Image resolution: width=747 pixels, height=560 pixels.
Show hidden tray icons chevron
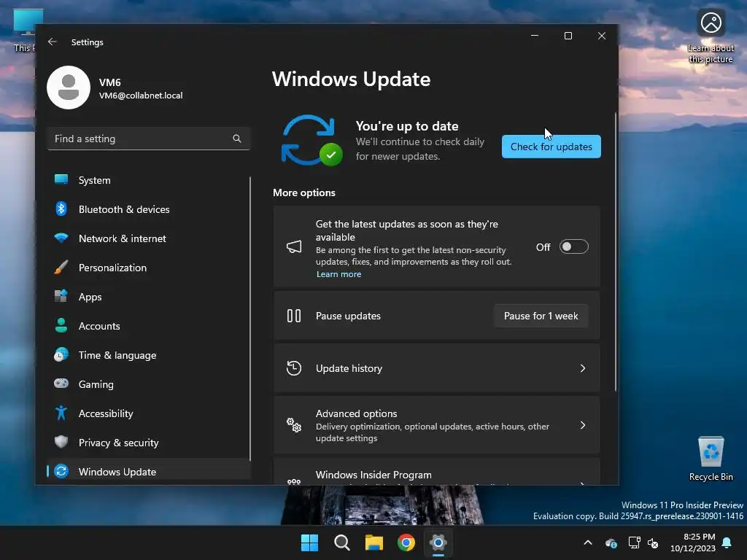[588, 542]
